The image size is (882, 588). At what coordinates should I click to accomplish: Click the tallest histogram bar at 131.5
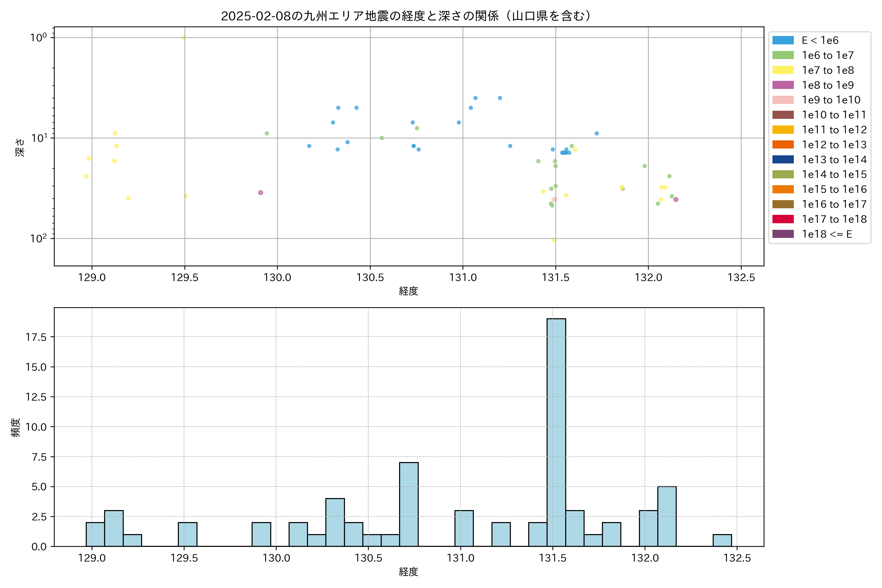pos(556,431)
